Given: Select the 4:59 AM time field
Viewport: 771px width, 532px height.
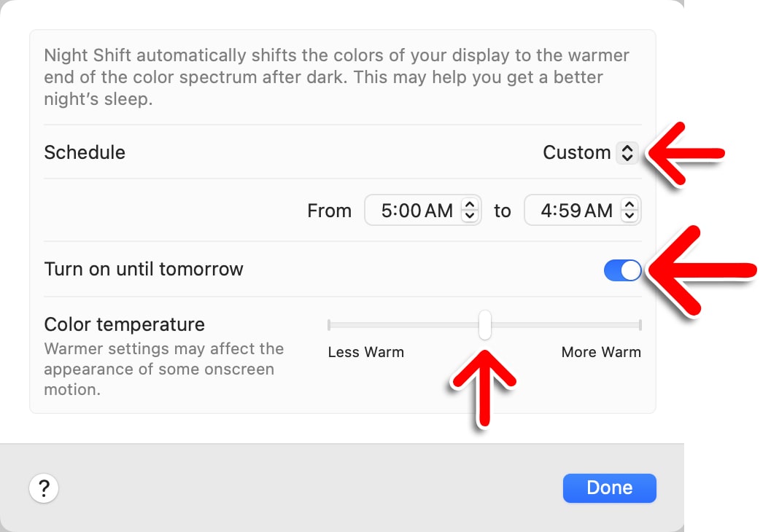Looking at the screenshot, I should (x=575, y=210).
